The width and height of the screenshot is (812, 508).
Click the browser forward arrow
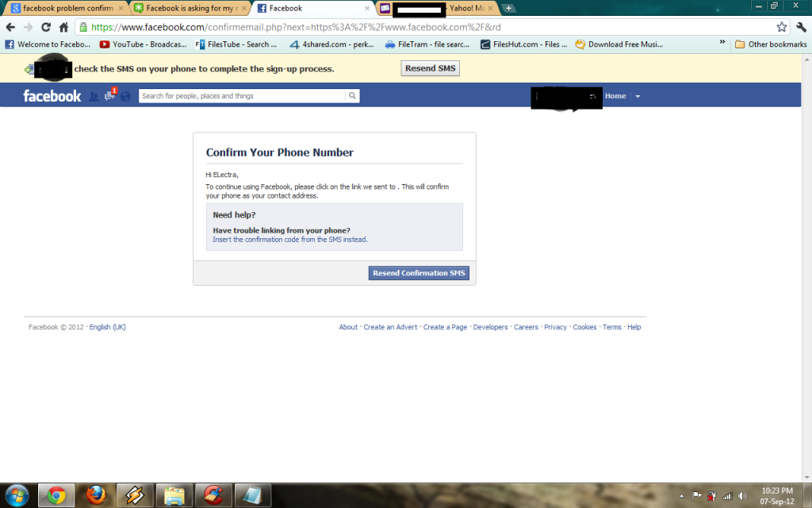coord(28,27)
